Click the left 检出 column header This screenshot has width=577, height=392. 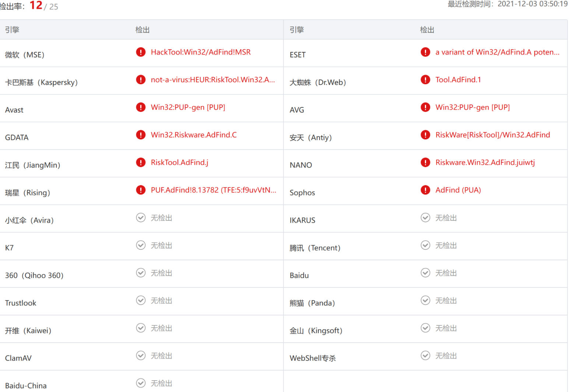[143, 30]
